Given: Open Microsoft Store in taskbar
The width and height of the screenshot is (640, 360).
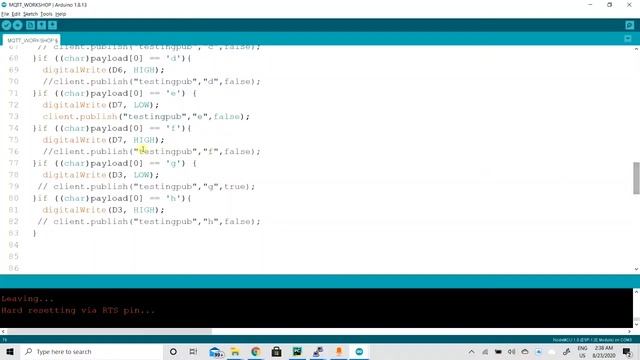Looking at the screenshot, I should coord(276,351).
